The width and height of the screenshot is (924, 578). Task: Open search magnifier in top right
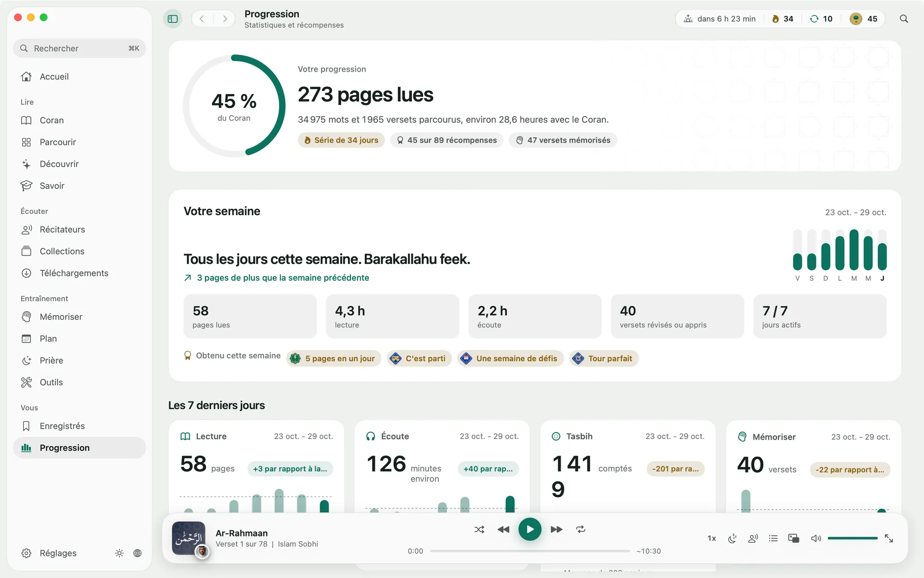[904, 19]
